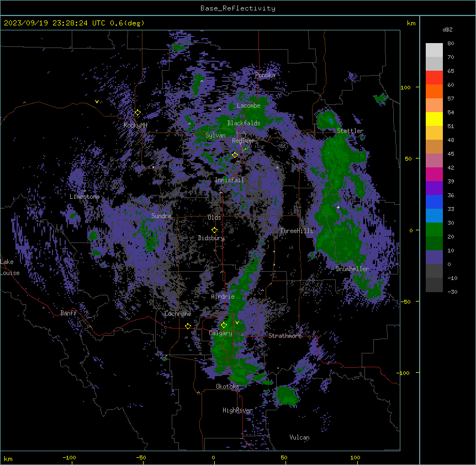Select the Sundre city label

[161, 216]
